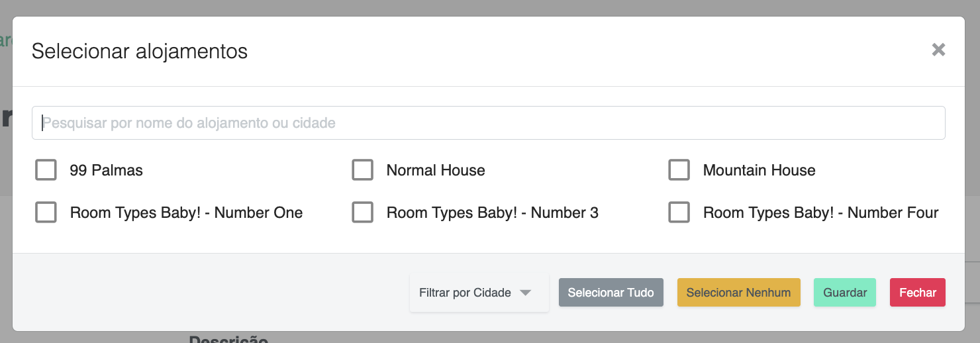Select the Room Types Baby! Number One checkbox
The image size is (980, 343).
(x=46, y=213)
